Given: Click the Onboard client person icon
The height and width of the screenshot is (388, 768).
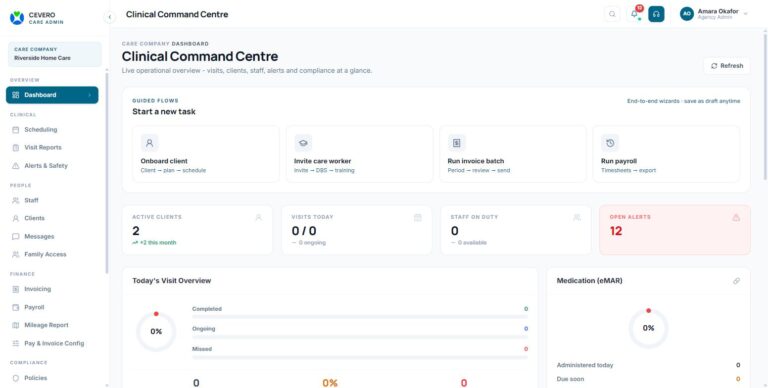Looking at the screenshot, I should pyautogui.click(x=149, y=143).
